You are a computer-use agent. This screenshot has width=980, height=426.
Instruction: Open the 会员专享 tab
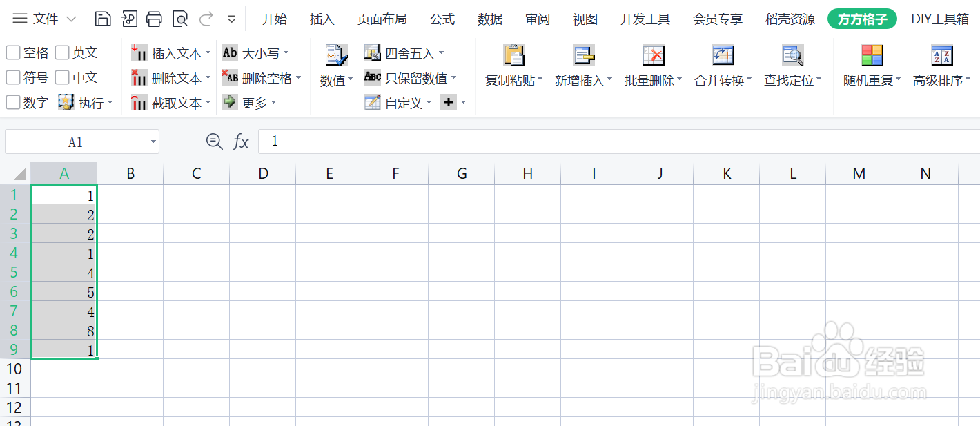718,19
